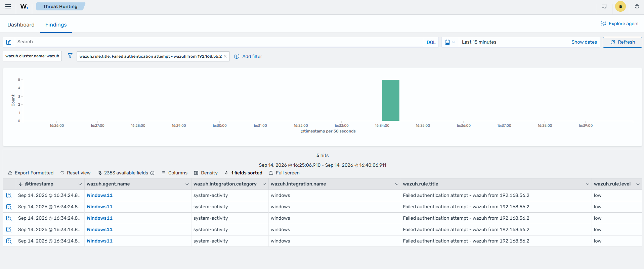Open the hamburger navigation menu

[x=8, y=6]
